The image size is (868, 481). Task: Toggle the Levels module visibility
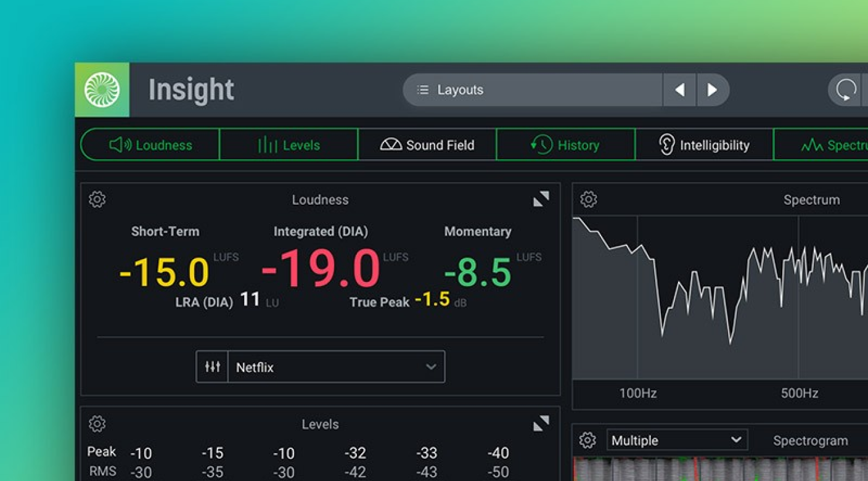(289, 145)
